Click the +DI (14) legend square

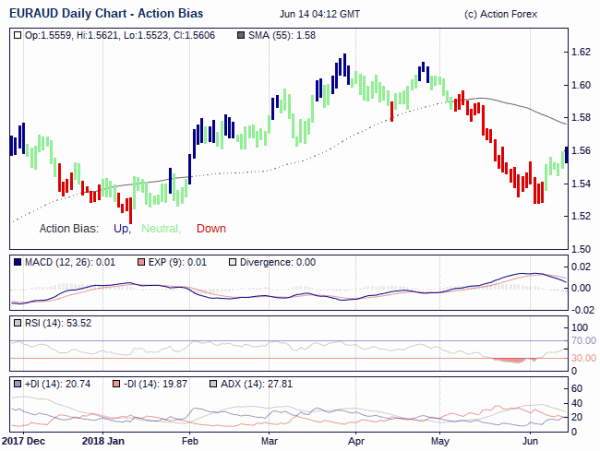[x=17, y=384]
